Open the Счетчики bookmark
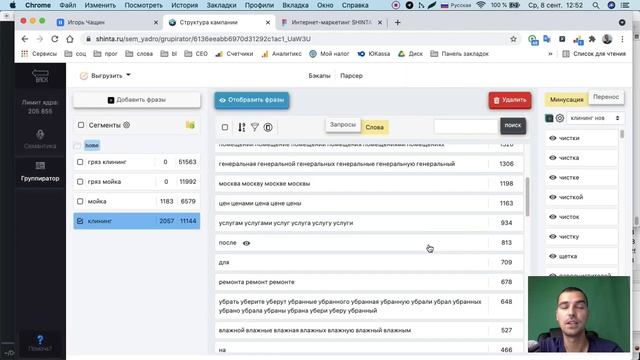This screenshot has width=640, height=360. pos(234,53)
